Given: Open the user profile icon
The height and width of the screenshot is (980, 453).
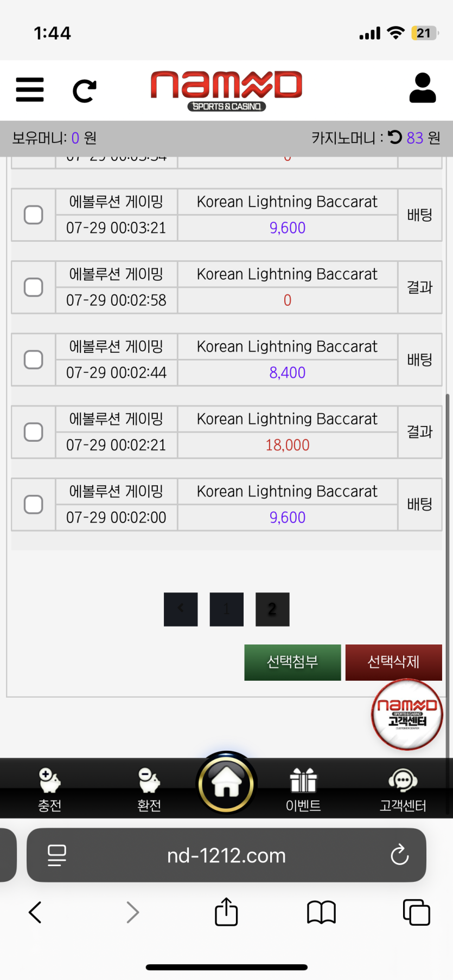Looking at the screenshot, I should [423, 88].
